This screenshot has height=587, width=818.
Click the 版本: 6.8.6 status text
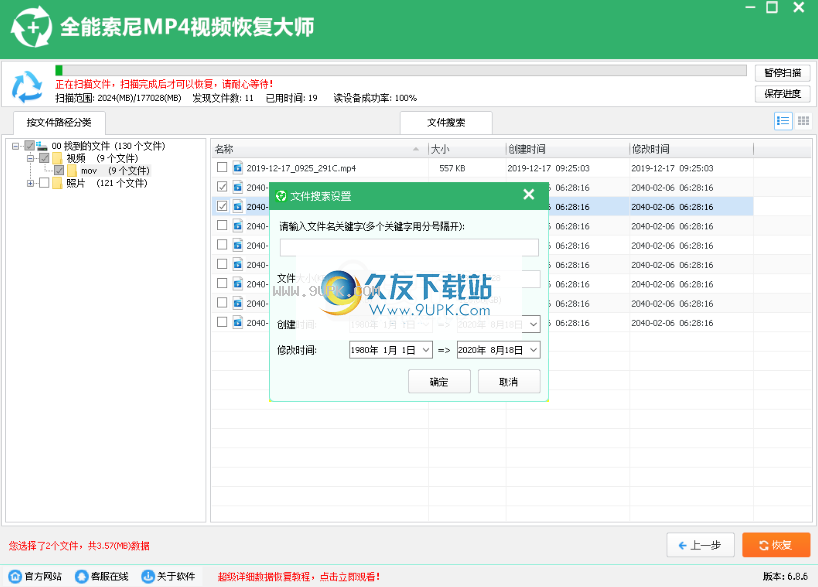point(785,577)
